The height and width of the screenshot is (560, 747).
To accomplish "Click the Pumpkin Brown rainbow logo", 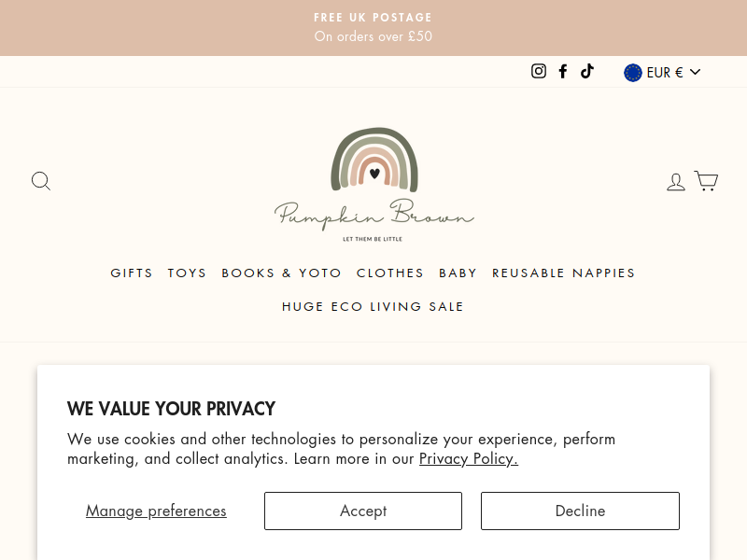I will pyautogui.click(x=374, y=184).
